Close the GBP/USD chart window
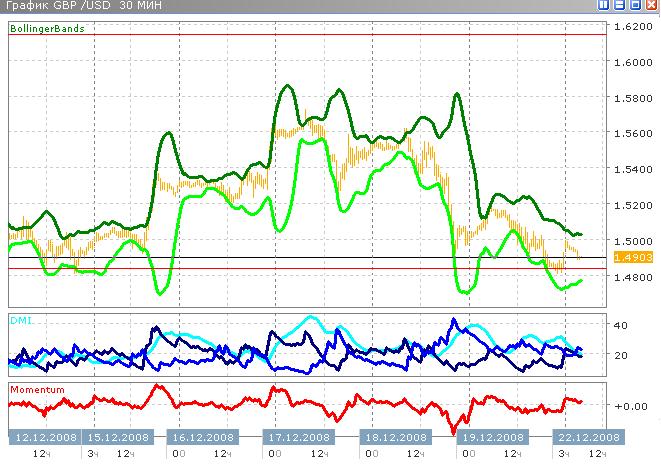Viewport: 661px width, 466px height. (x=652, y=6)
